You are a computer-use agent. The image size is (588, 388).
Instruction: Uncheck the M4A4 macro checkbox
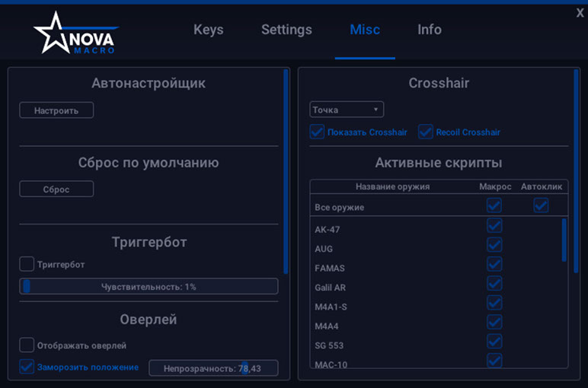494,322
